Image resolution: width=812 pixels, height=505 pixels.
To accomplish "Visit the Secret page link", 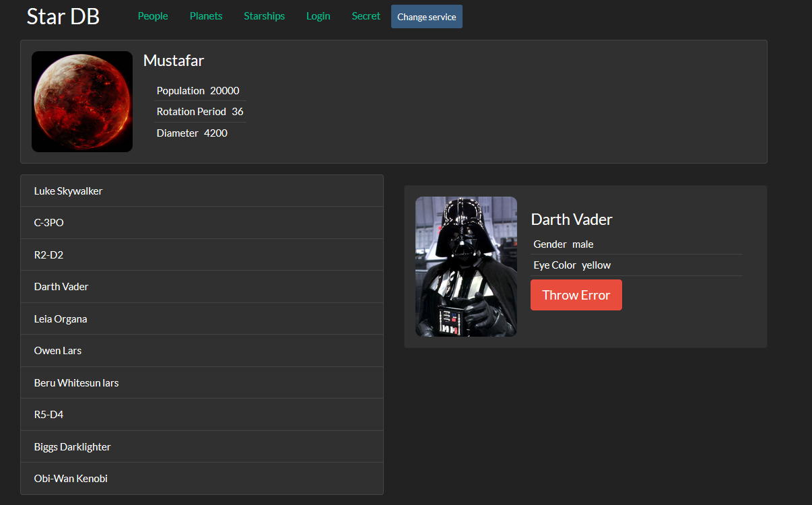I will 366,16.
